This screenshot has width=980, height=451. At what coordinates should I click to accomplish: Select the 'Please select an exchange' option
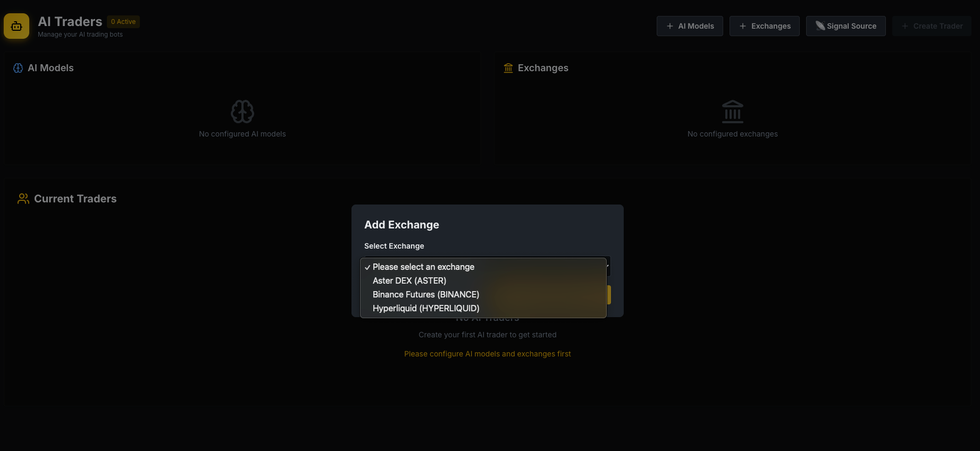coord(483,267)
